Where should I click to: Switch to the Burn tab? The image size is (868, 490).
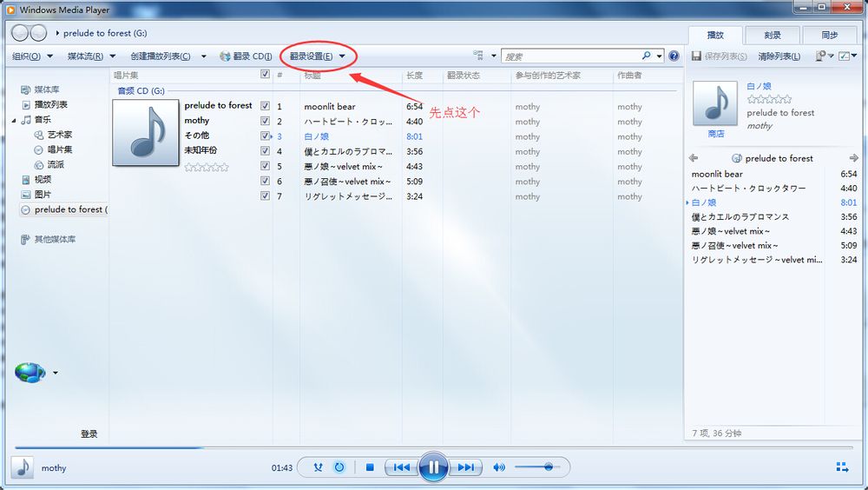[773, 35]
